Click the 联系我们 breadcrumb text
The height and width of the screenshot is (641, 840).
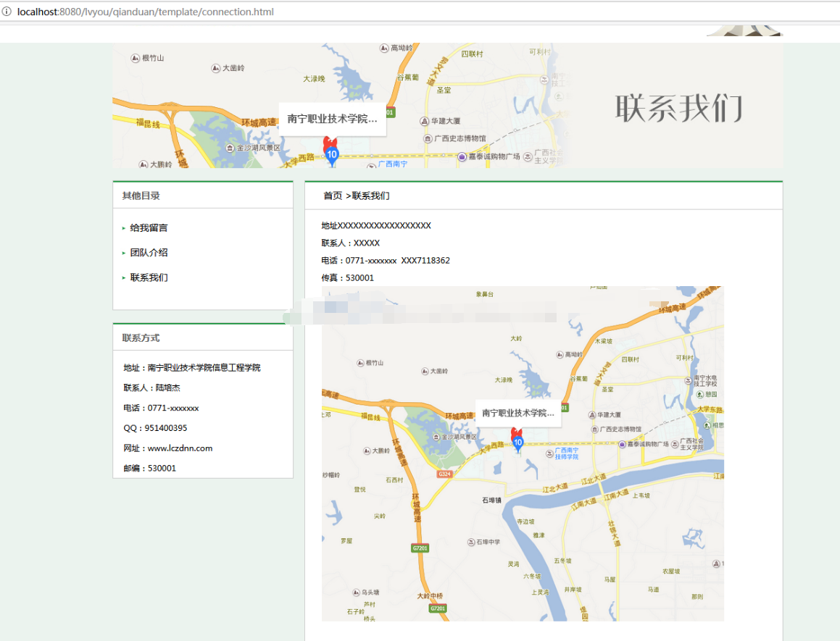(370, 196)
